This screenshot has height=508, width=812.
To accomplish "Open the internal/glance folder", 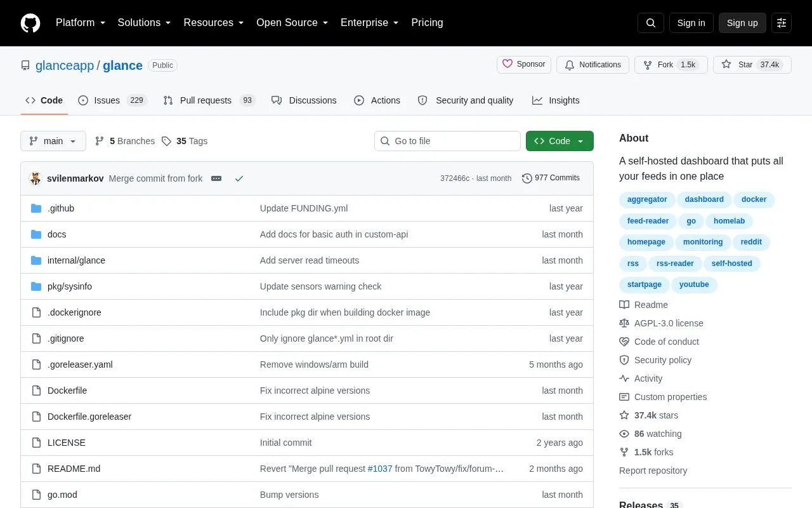I will [x=76, y=260].
